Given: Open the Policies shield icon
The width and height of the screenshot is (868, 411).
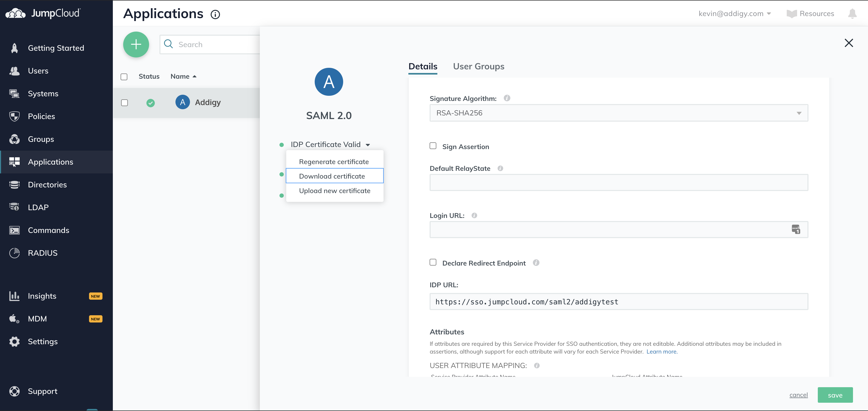Looking at the screenshot, I should tap(14, 116).
